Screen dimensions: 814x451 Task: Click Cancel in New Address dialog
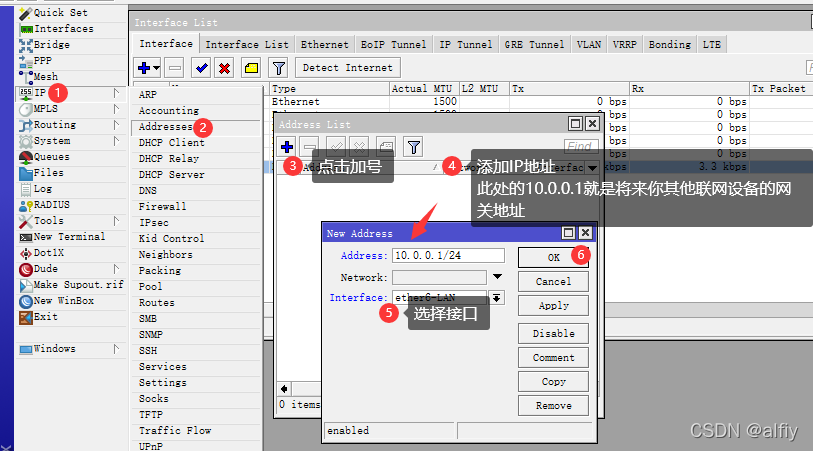[553, 281]
